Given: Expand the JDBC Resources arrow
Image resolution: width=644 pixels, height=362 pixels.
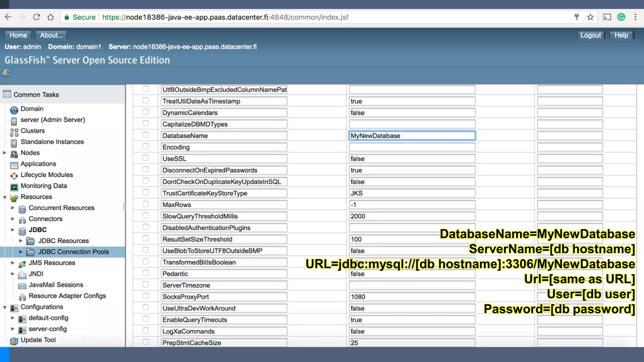Looking at the screenshot, I should pyautogui.click(x=21, y=241).
